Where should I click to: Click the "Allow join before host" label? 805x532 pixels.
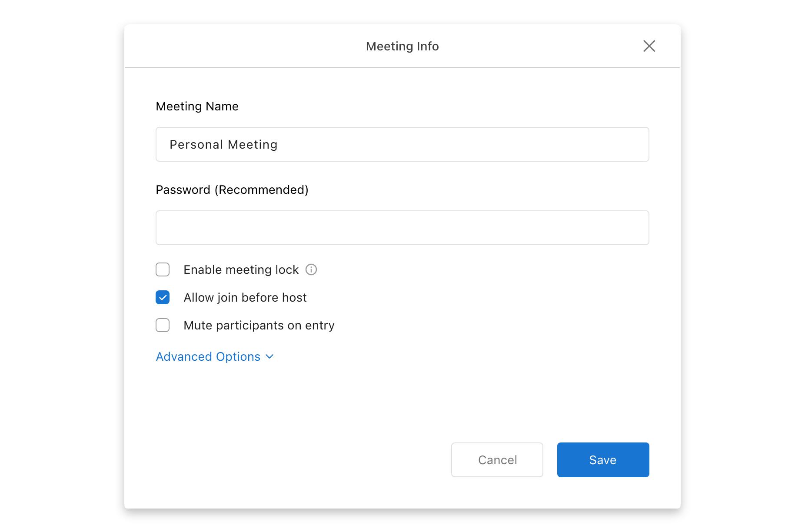pos(245,297)
